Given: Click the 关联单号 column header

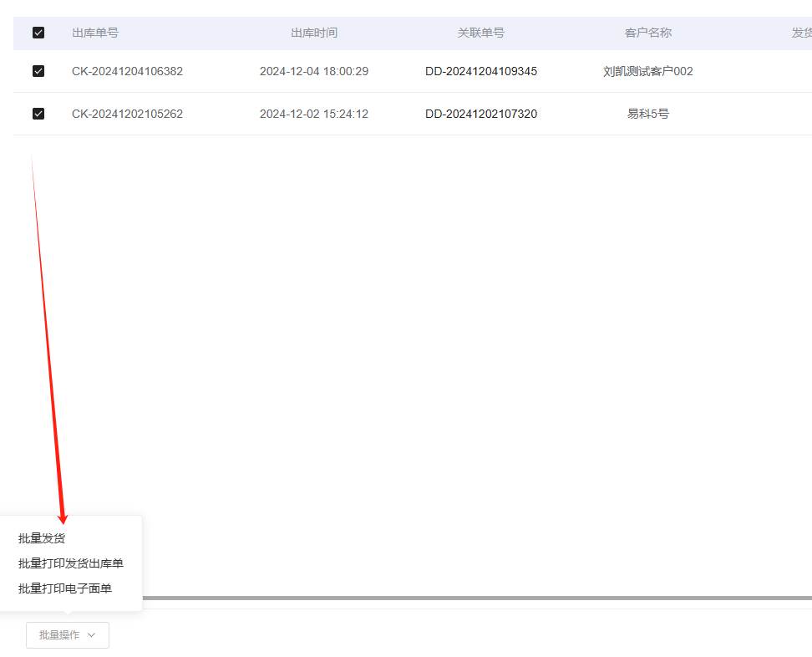Looking at the screenshot, I should (x=481, y=33).
